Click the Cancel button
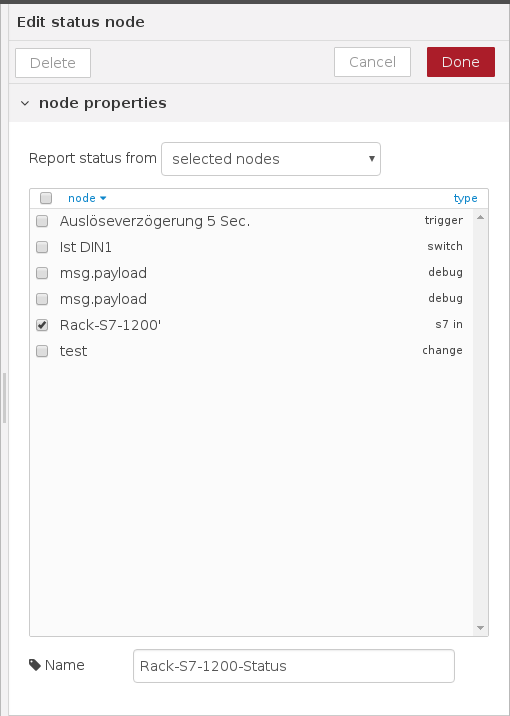The height and width of the screenshot is (716, 510). pos(372,62)
